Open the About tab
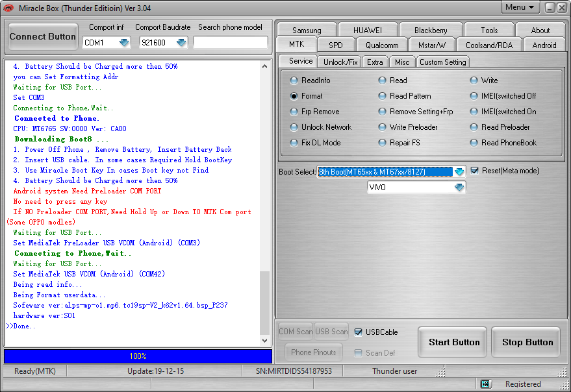Screen dimensions: 571x392 point(540,30)
